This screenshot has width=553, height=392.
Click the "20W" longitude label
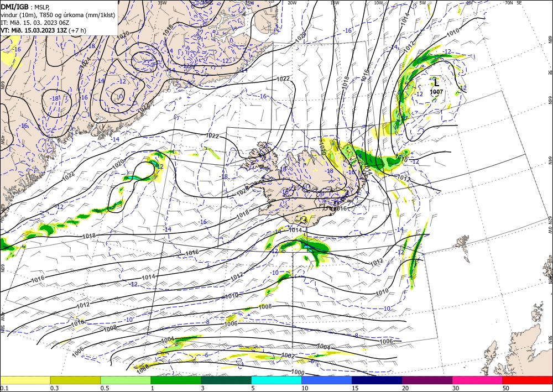292,3
